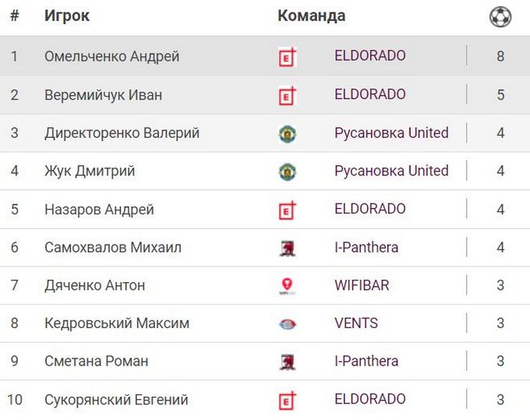Open I-Panthera link in Сметана Роман row

pos(366,361)
